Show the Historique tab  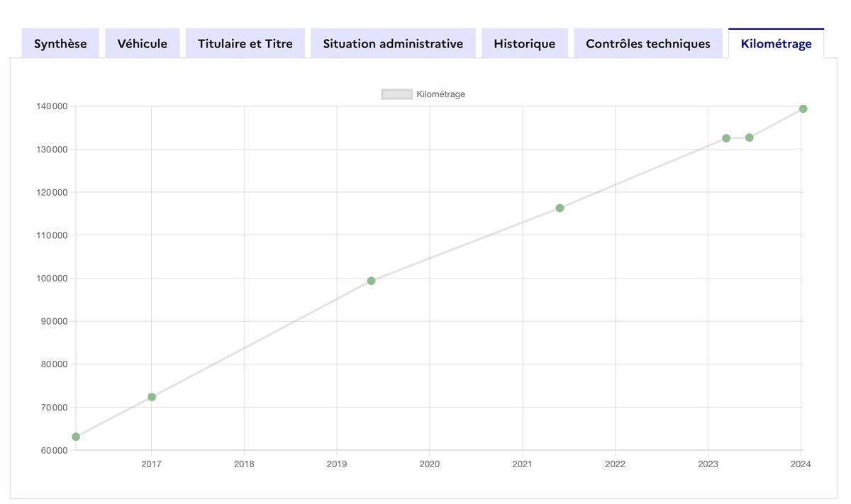click(x=525, y=44)
